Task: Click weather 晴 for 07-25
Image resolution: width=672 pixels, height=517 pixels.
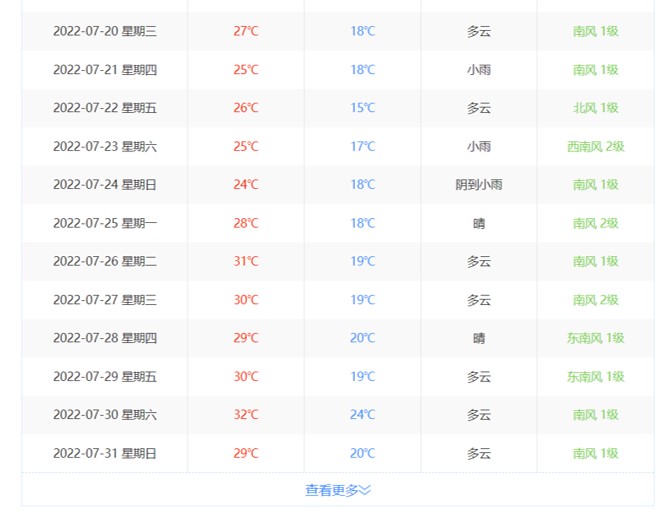Action: pyautogui.click(x=479, y=223)
